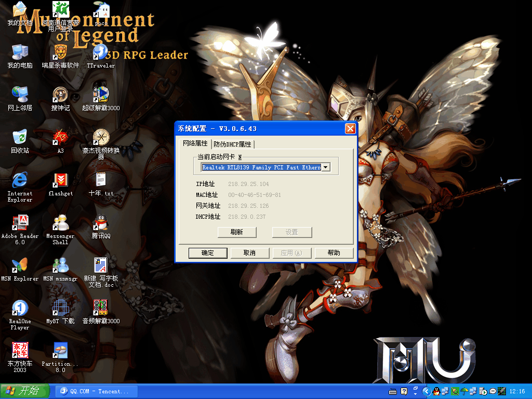
Task: Click the speech bubble tray icon
Action: coord(493,392)
